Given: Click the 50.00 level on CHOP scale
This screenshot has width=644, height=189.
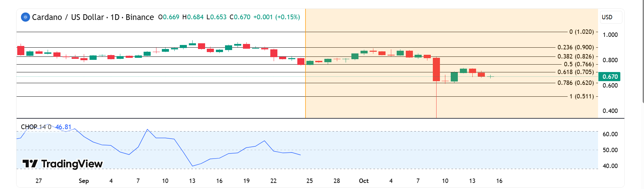Looking at the screenshot, I should click(610, 150).
